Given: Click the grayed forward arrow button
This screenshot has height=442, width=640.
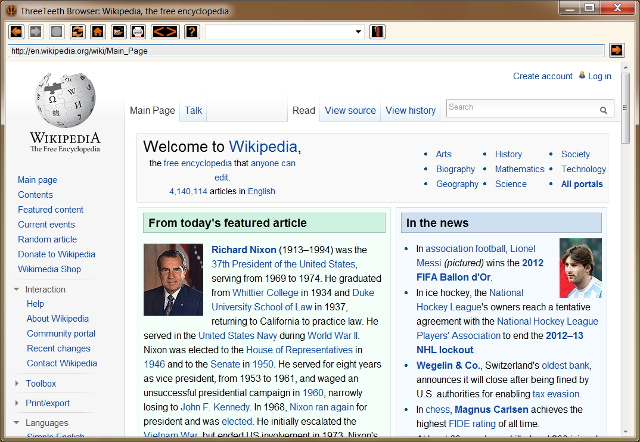Looking at the screenshot, I should [36, 31].
